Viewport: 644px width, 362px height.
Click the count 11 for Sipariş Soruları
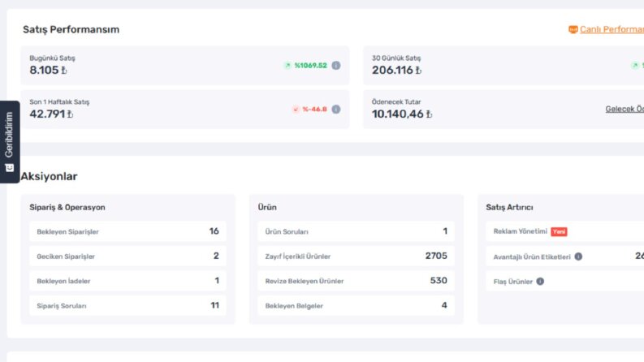coord(215,305)
